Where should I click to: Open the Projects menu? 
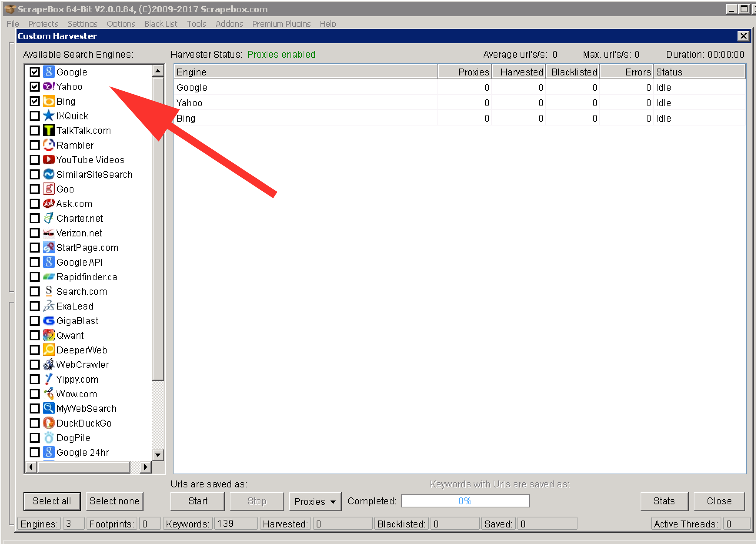(43, 24)
